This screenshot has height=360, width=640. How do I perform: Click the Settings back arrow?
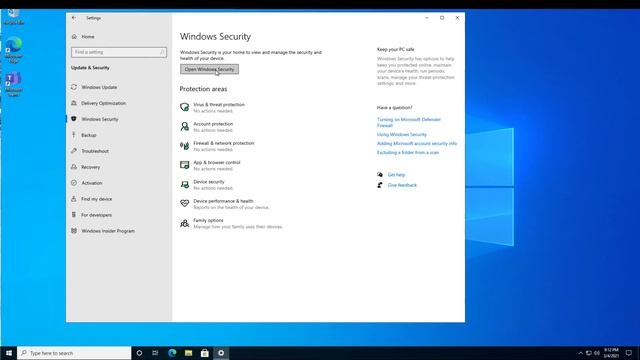(x=74, y=18)
